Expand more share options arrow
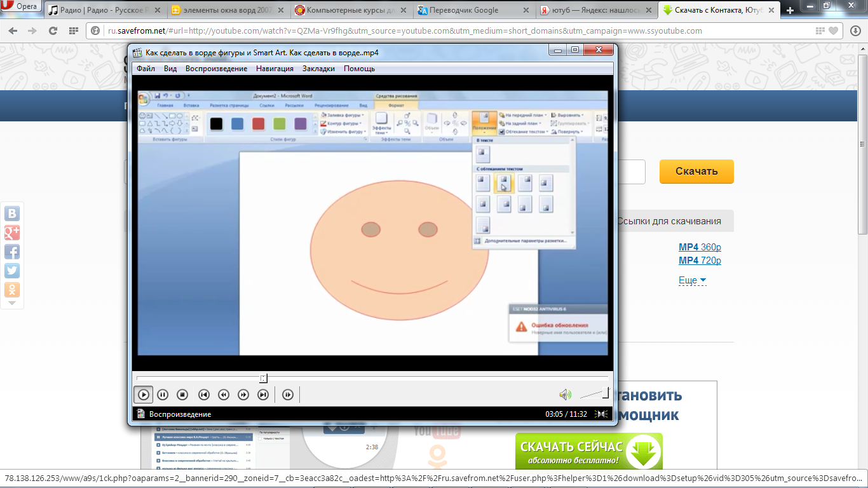 point(12,303)
